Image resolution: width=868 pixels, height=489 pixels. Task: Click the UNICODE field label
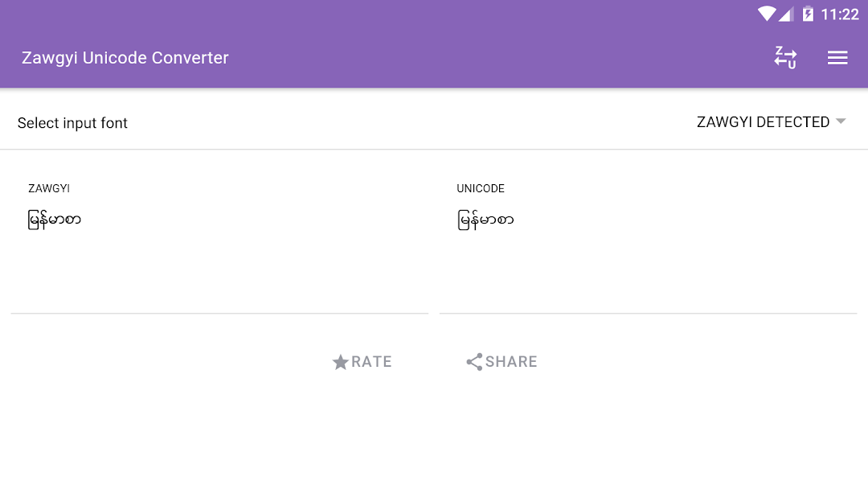point(481,188)
